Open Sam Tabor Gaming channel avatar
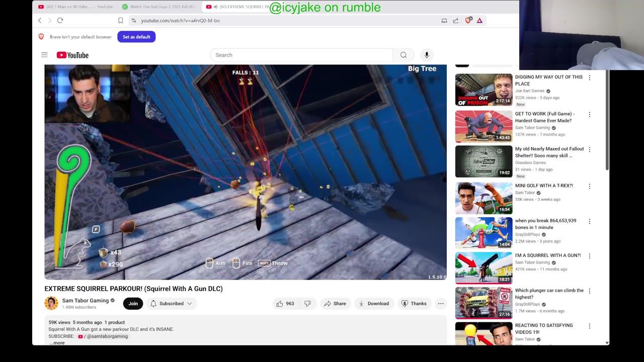This screenshot has height=362, width=644. pos(51,303)
